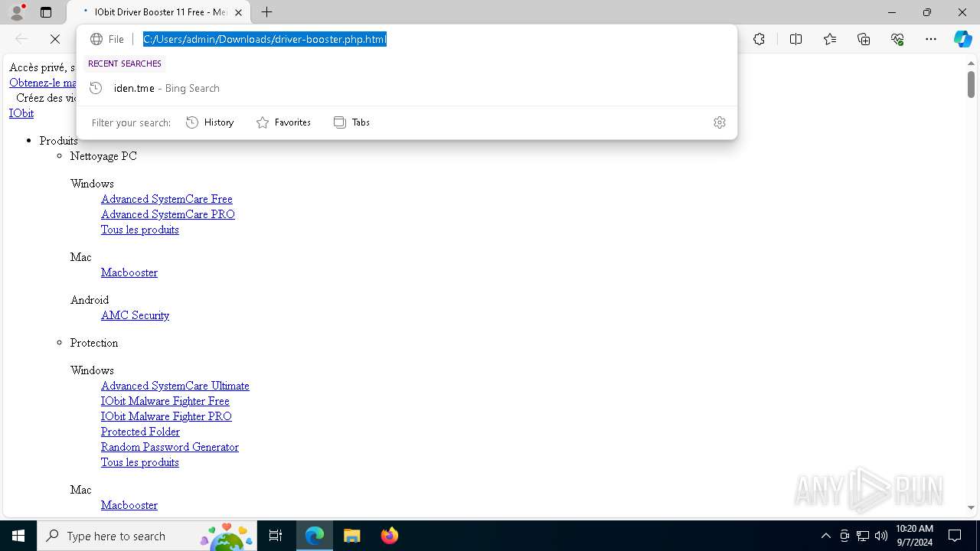
Task: Open AMC Security link
Action: tap(135, 315)
